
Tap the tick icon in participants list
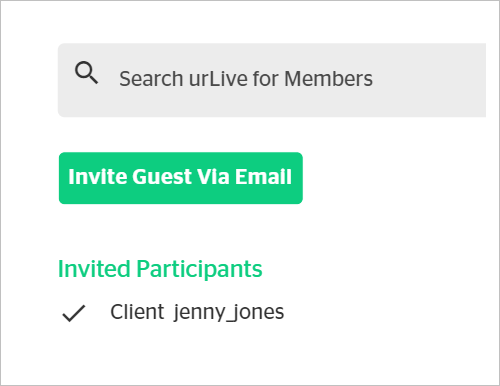pyautogui.click(x=74, y=313)
